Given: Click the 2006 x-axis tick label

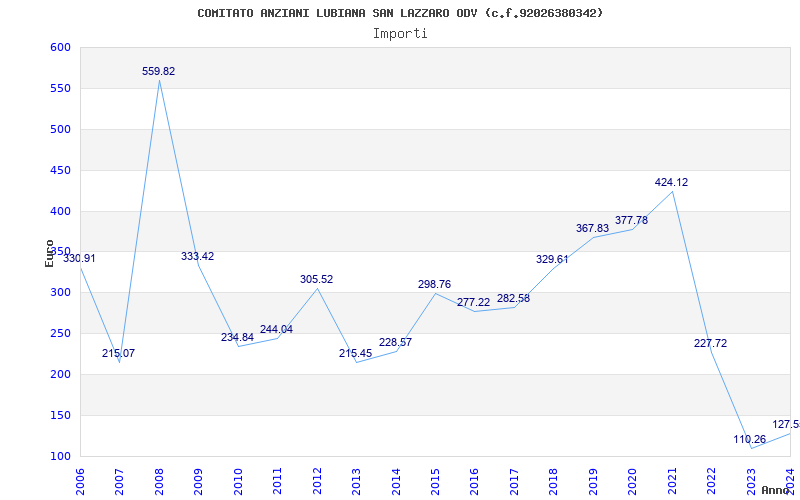Looking at the screenshot, I should (x=80, y=482).
